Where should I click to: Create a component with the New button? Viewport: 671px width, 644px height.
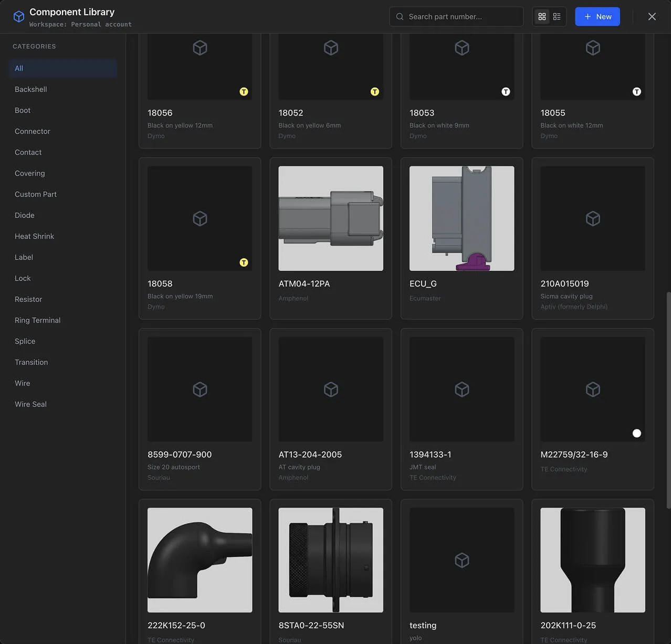click(x=597, y=16)
